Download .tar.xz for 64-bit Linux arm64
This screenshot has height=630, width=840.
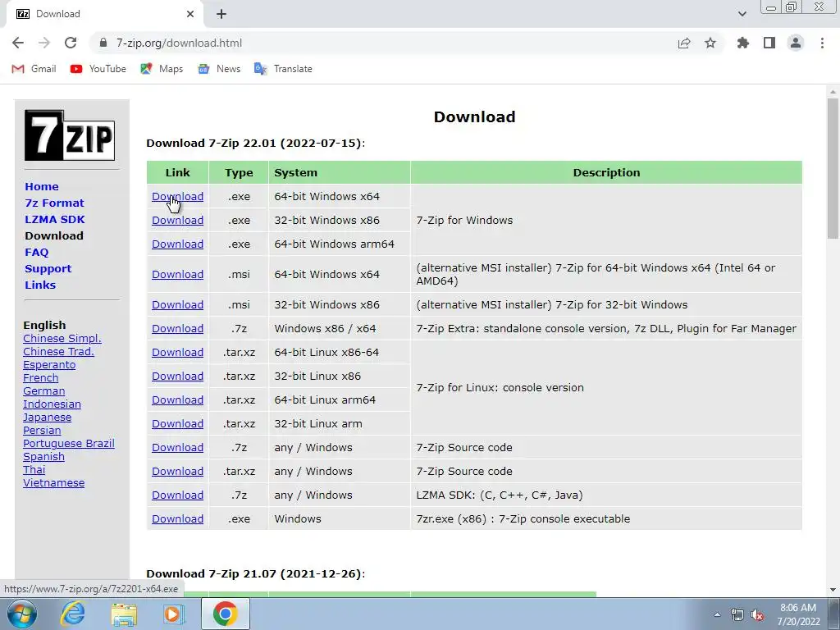[x=177, y=399]
